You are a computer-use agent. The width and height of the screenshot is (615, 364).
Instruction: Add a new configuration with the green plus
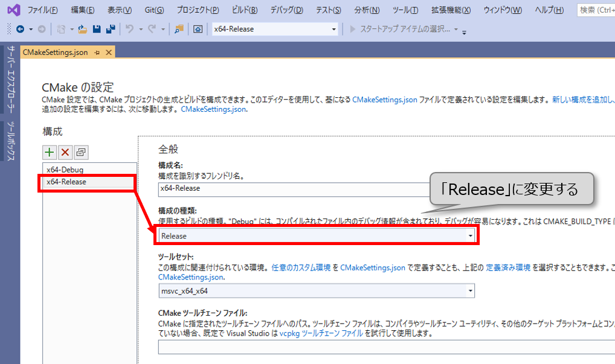coord(50,152)
